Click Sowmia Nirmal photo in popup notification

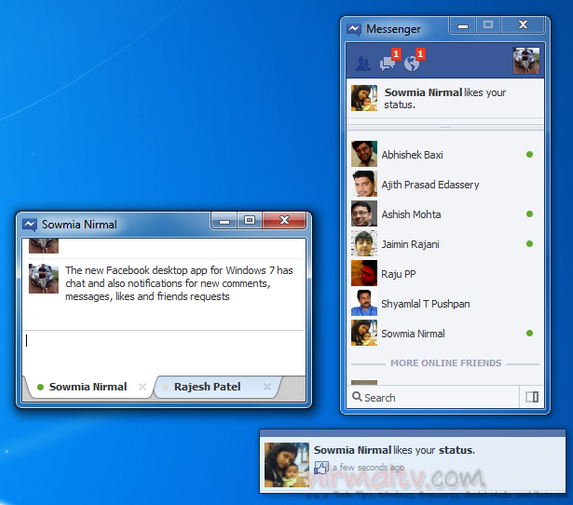[x=286, y=465]
